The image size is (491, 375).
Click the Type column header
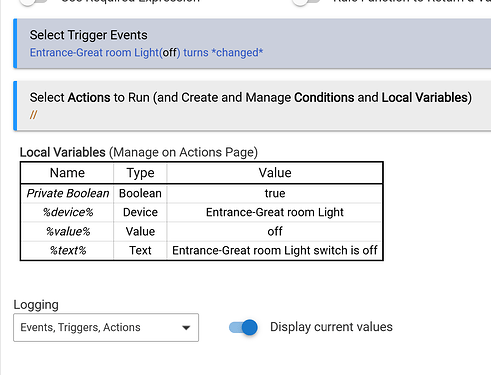pos(140,173)
